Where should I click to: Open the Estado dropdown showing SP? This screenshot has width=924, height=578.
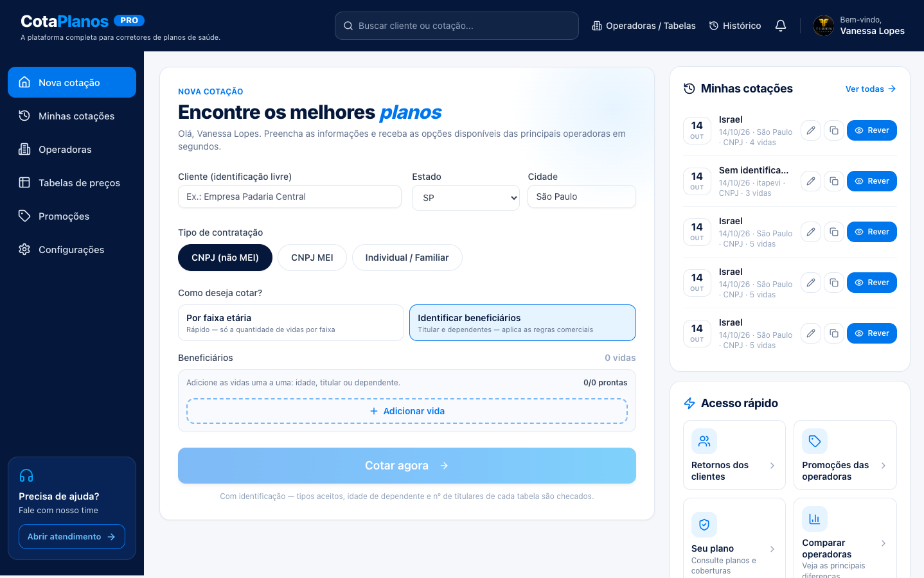pos(466,198)
